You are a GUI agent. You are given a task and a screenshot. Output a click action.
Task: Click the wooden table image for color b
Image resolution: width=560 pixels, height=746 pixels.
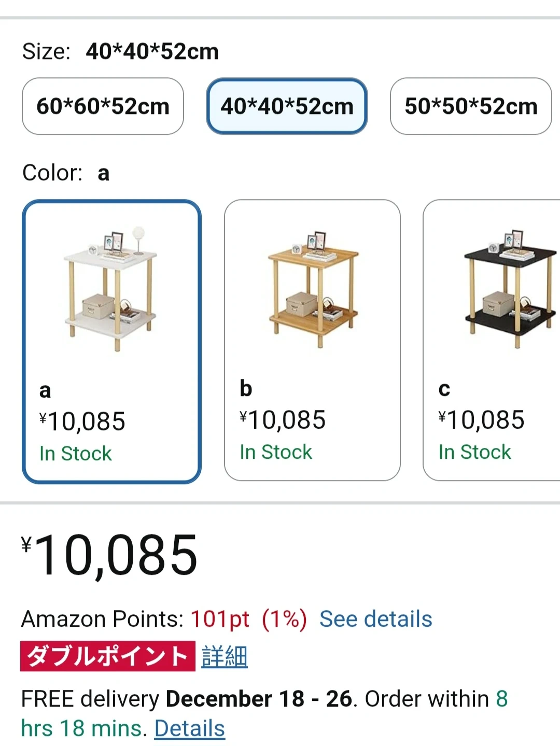coord(313,288)
